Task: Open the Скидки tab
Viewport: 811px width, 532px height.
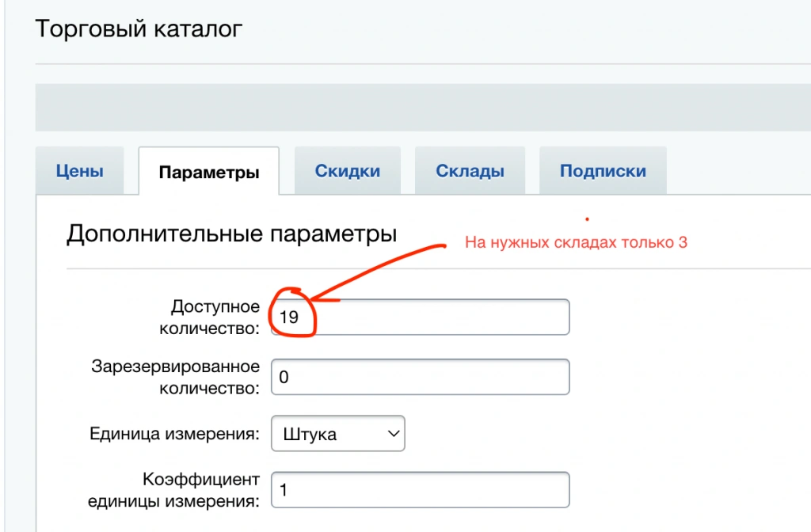Action: (x=348, y=171)
